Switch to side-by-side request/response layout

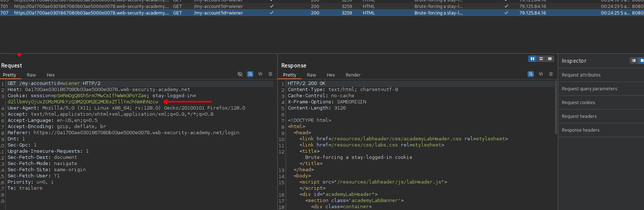532,59
